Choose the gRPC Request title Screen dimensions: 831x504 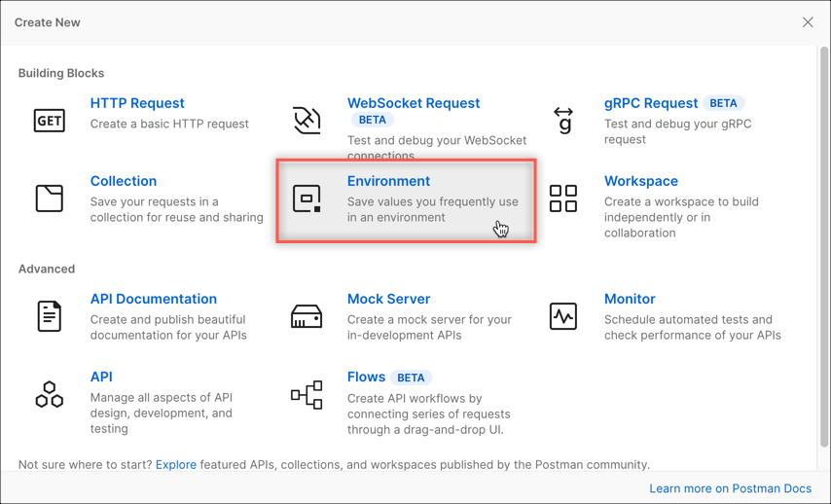click(651, 103)
